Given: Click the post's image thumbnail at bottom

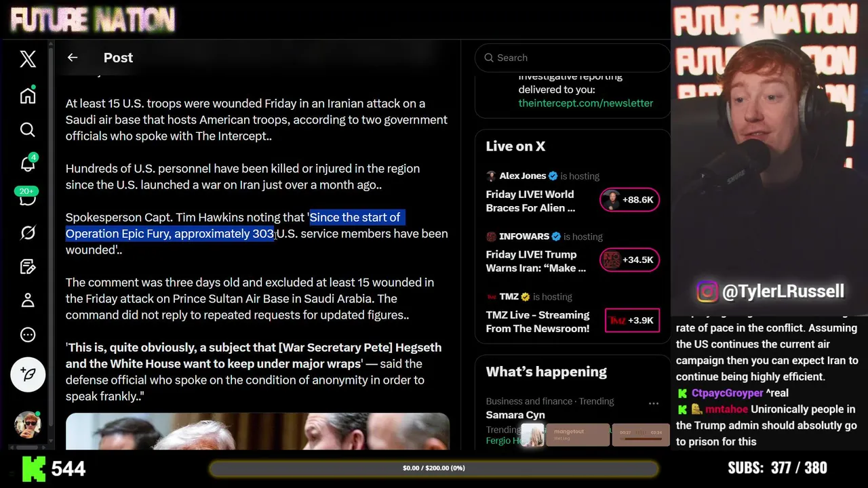Looking at the screenshot, I should pyautogui.click(x=258, y=431).
